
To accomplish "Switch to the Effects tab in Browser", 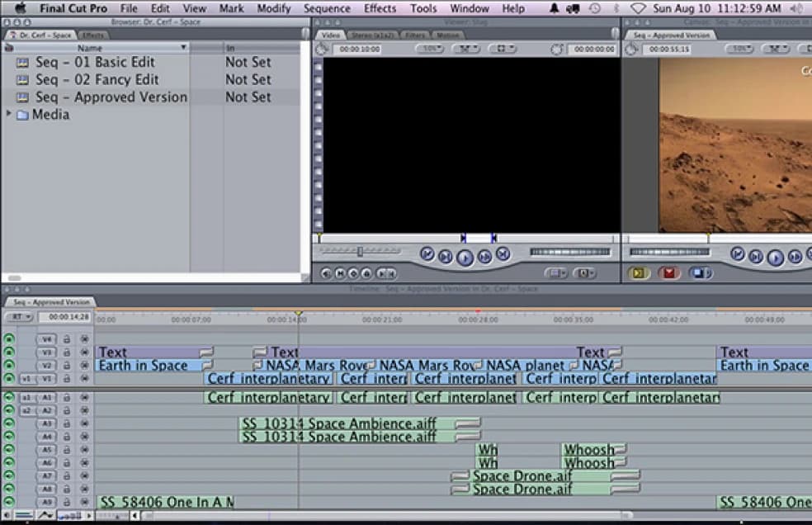I will [93, 35].
